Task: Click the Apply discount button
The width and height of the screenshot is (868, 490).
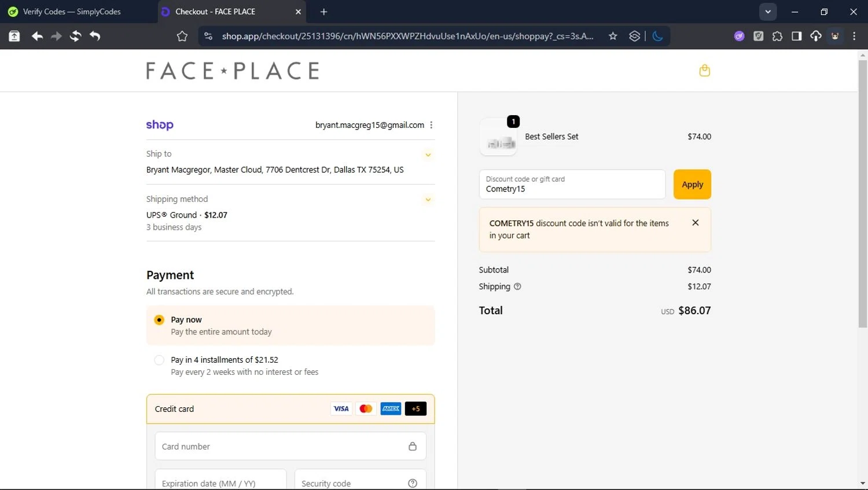Action: (x=692, y=185)
